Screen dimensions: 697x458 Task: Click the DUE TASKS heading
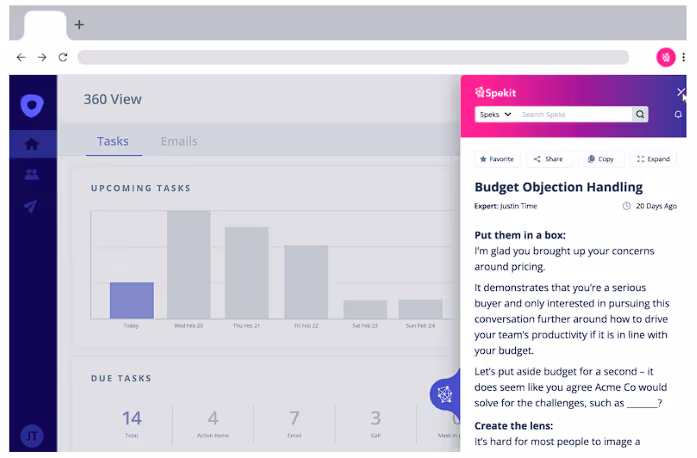(x=121, y=378)
